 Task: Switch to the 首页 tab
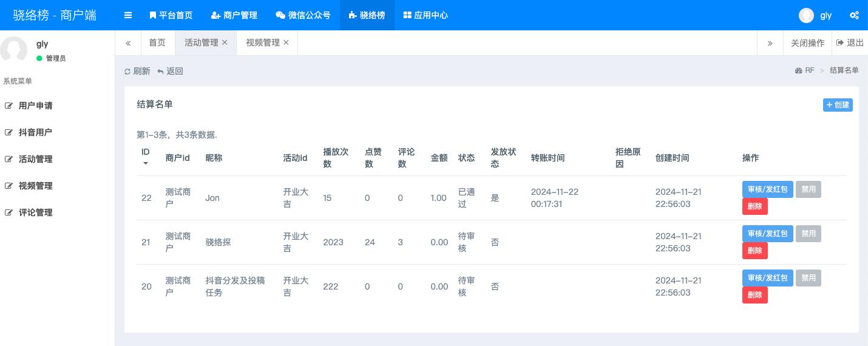(x=157, y=42)
